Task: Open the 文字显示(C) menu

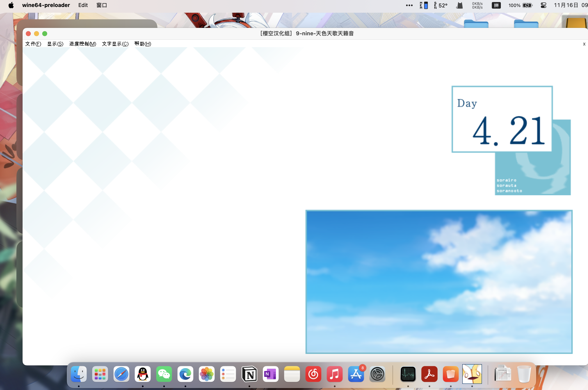Action: (x=115, y=44)
